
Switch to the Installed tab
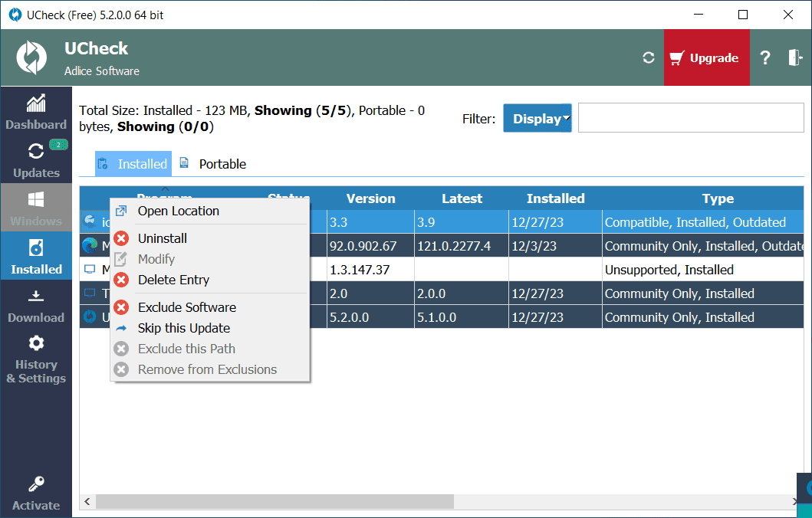click(x=133, y=164)
